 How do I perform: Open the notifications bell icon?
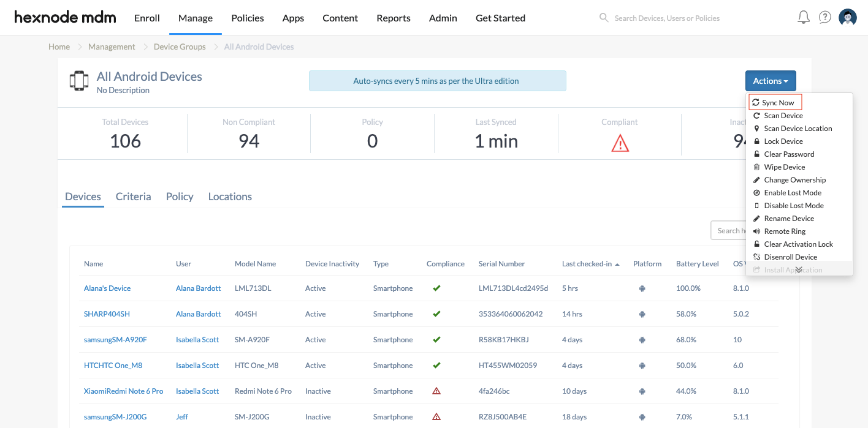pyautogui.click(x=803, y=17)
